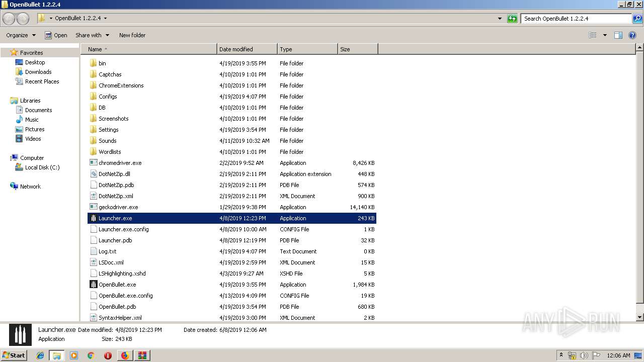Click the Launcher.exe bullets icon
Image resolution: width=644 pixels, height=362 pixels.
[93, 218]
